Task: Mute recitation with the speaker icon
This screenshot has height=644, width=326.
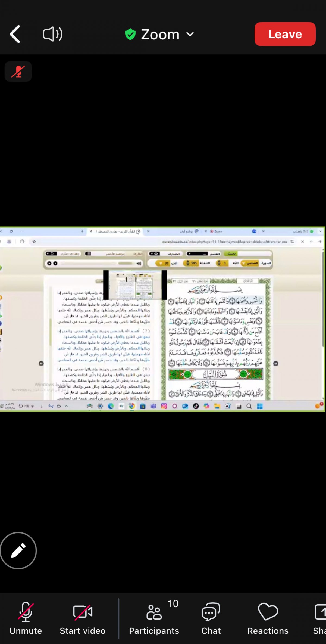Action: point(139,263)
